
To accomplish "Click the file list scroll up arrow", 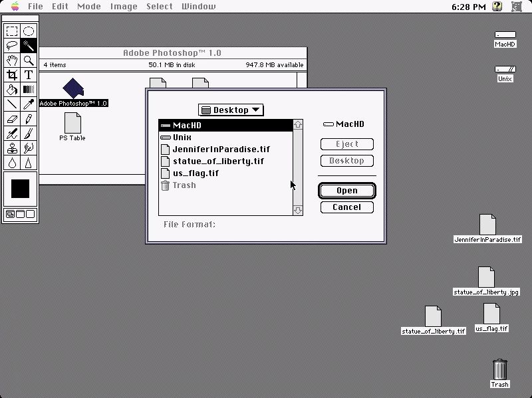I will coord(298,124).
